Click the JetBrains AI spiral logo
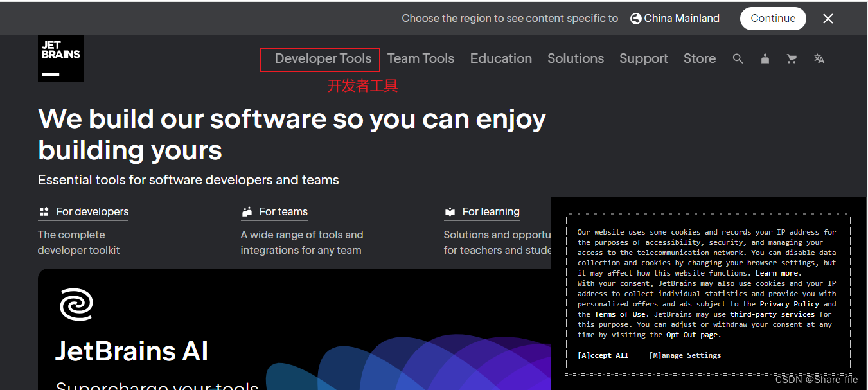Screen dimensions: 868x390 pos(76,305)
